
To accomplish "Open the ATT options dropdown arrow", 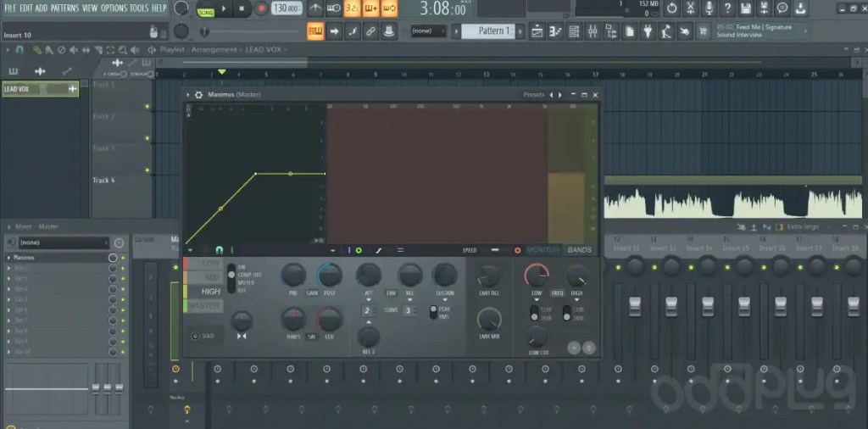I will tap(369, 300).
